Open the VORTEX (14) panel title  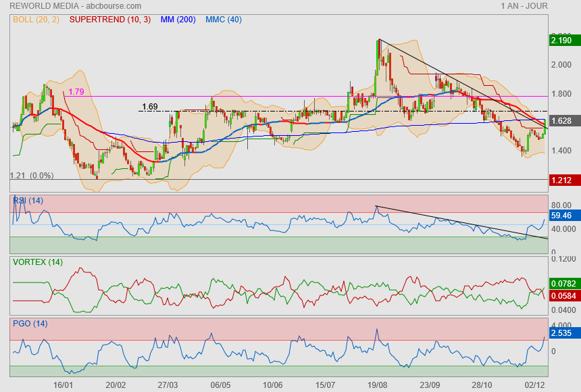tap(38, 262)
